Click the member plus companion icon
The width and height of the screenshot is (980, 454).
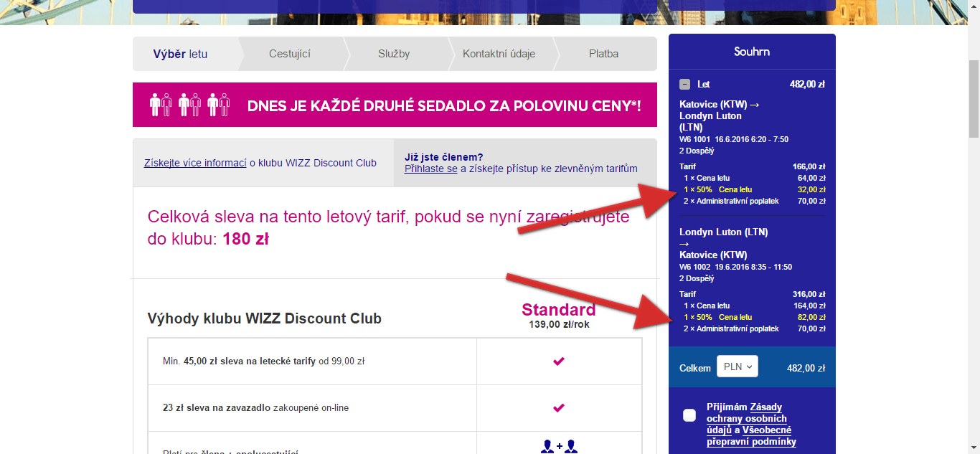pyautogui.click(x=559, y=446)
